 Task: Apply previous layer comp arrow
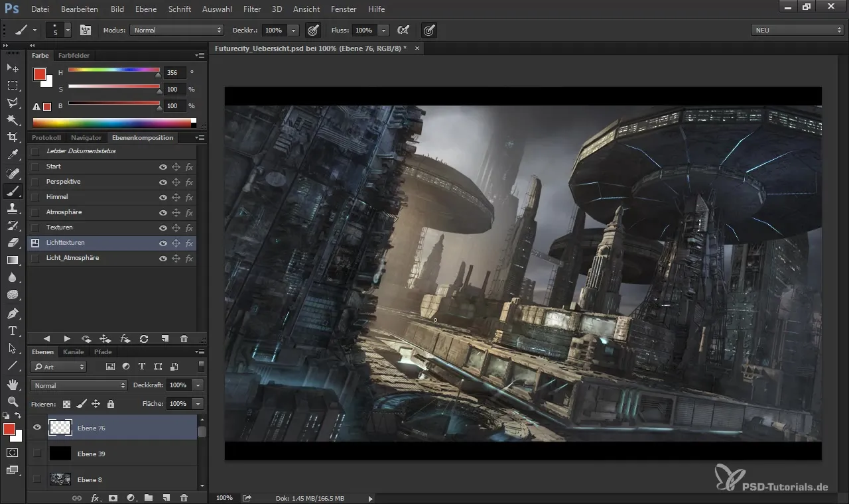pyautogui.click(x=47, y=339)
